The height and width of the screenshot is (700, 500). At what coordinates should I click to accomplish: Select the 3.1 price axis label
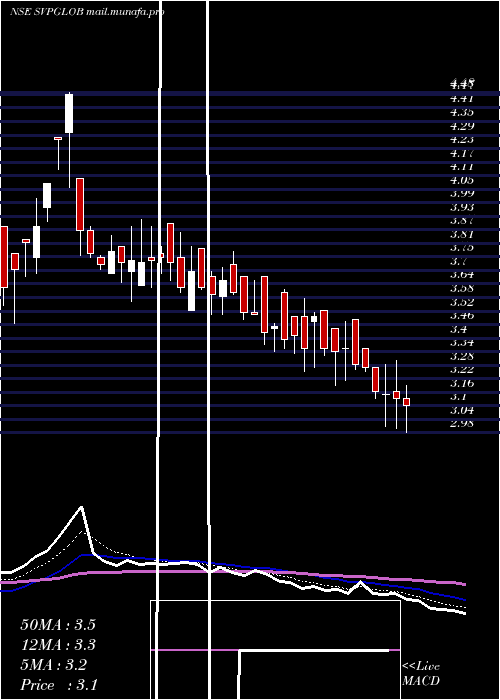(x=458, y=396)
